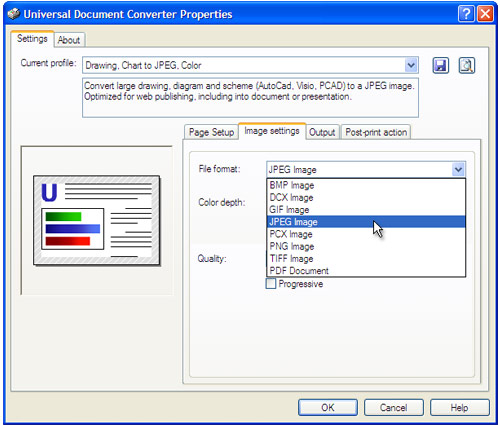Click the "Quality:" label
This screenshot has width=500, height=426.
(x=212, y=258)
